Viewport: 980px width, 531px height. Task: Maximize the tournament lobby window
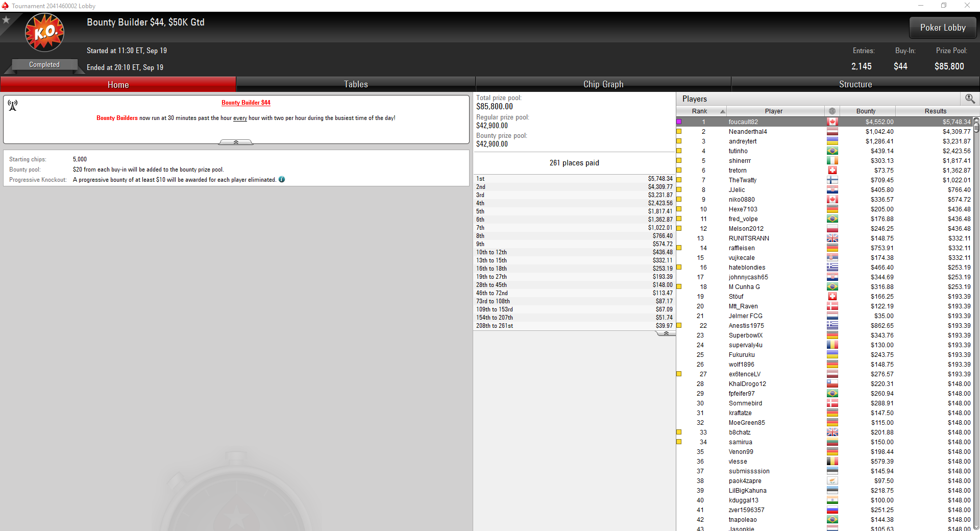point(944,6)
